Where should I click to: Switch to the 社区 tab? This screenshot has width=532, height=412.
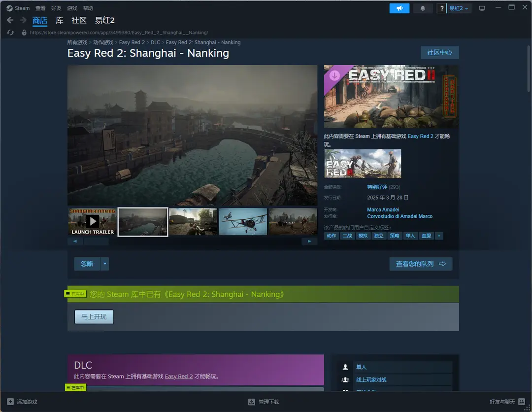(79, 20)
